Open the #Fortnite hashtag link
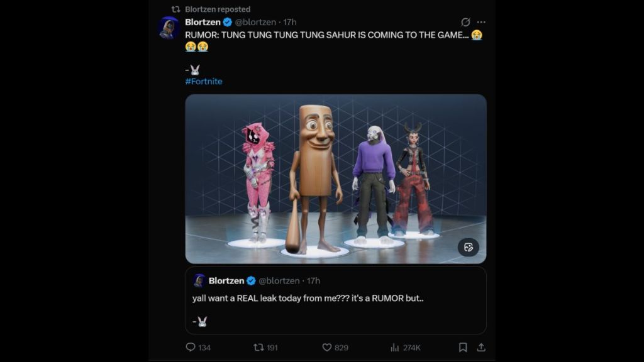The image size is (644, 362). [x=204, y=81]
